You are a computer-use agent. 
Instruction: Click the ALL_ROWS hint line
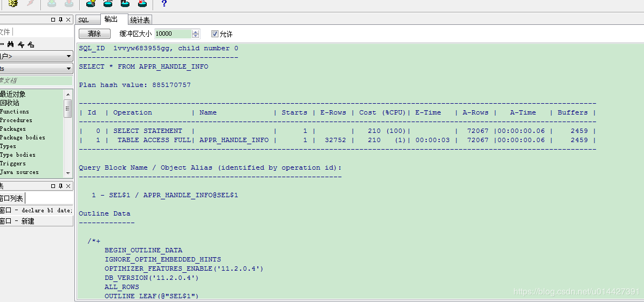click(121, 287)
